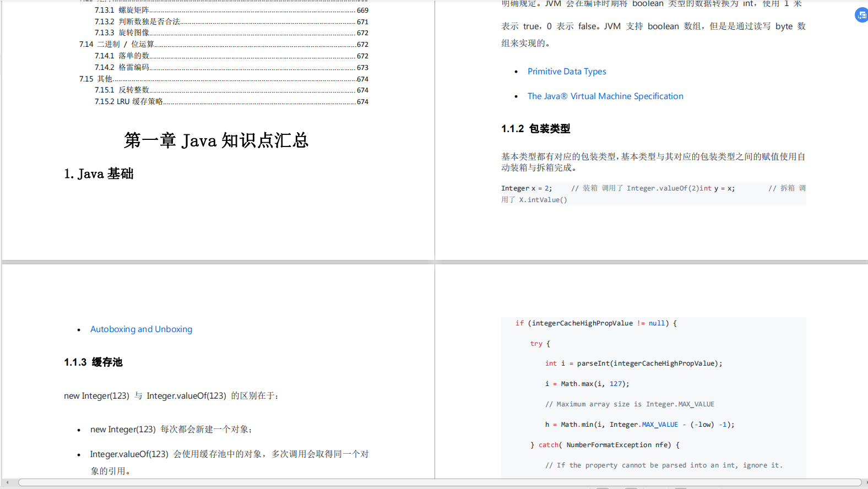Click the horizontal scrollbar right arrow

point(865,482)
